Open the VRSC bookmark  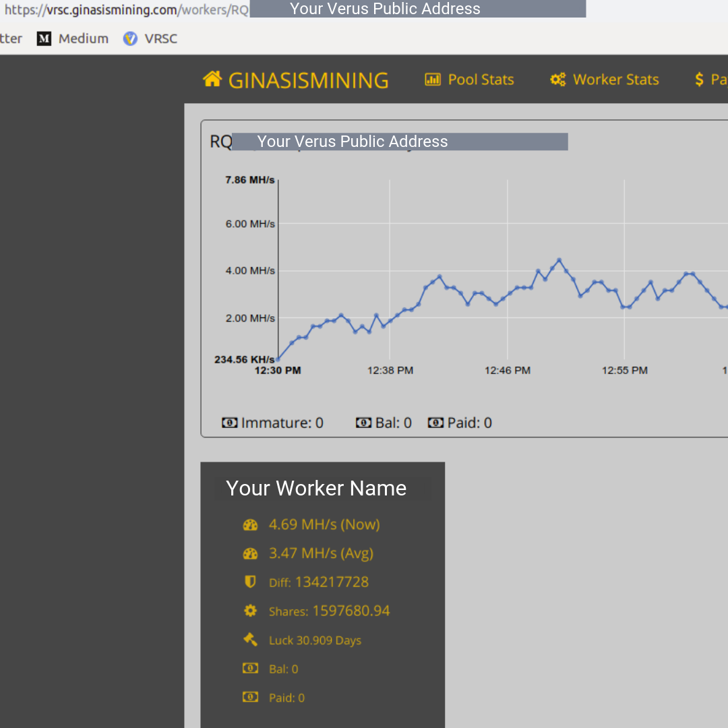pyautogui.click(x=150, y=38)
